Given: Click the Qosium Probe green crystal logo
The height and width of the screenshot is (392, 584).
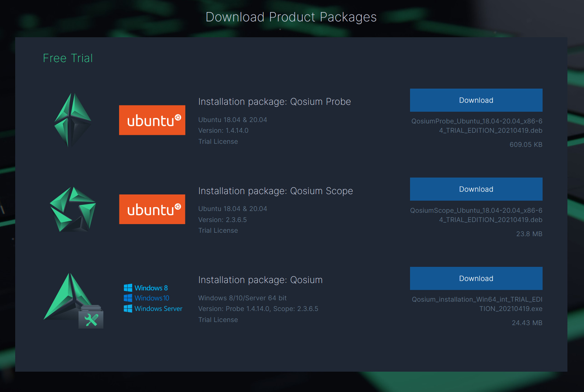Looking at the screenshot, I should point(73,120).
